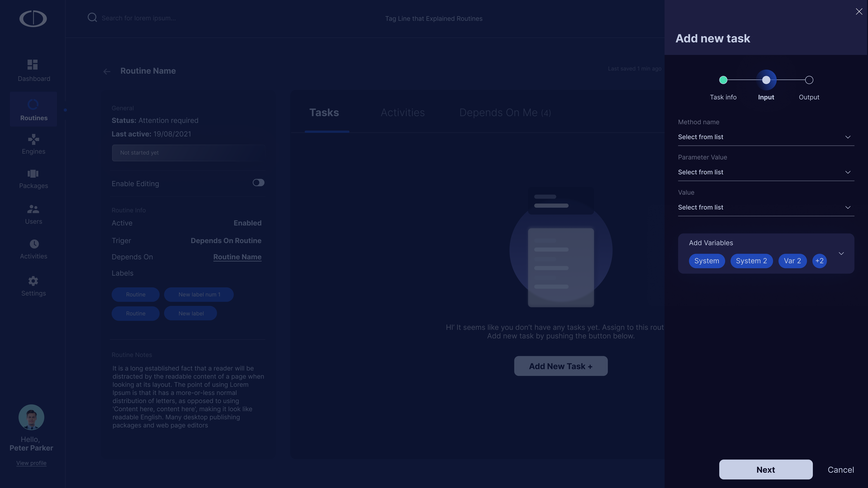Go to the Engines section
The width and height of the screenshot is (868, 488).
pos(34,145)
